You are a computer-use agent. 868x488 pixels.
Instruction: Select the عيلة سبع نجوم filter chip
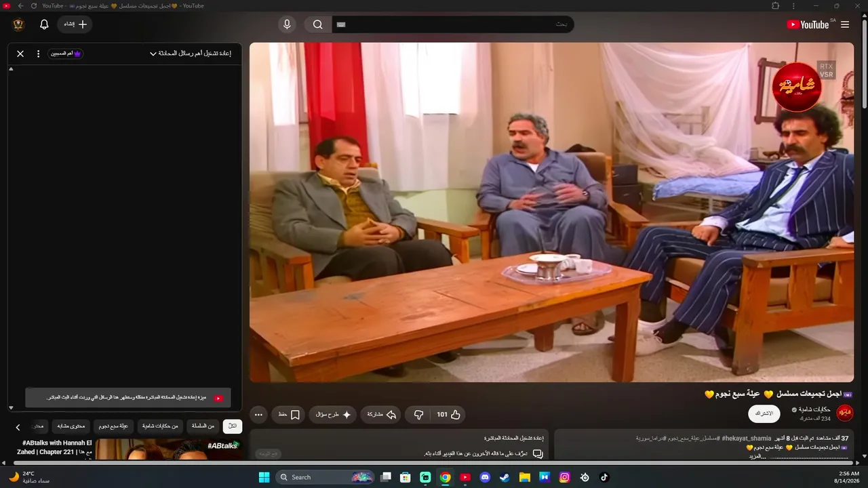(113, 426)
